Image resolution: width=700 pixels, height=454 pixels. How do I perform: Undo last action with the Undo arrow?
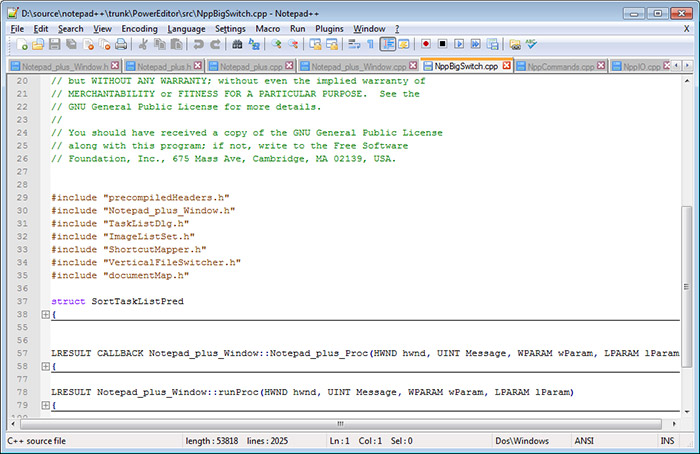(x=198, y=44)
